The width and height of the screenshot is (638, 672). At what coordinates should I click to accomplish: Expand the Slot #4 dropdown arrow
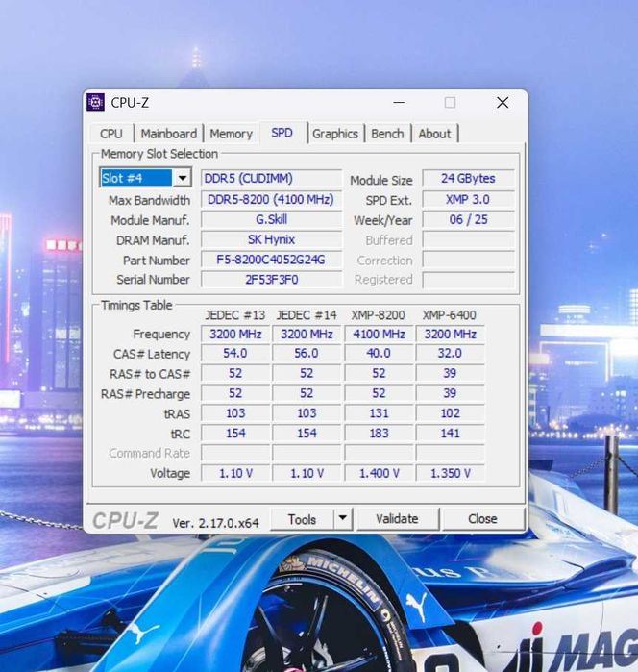(183, 178)
